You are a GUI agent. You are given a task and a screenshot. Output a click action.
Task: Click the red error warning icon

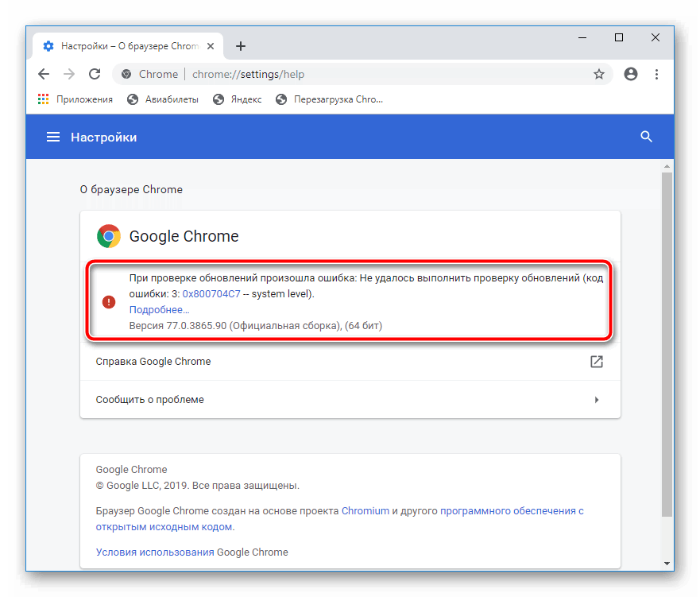click(x=109, y=302)
